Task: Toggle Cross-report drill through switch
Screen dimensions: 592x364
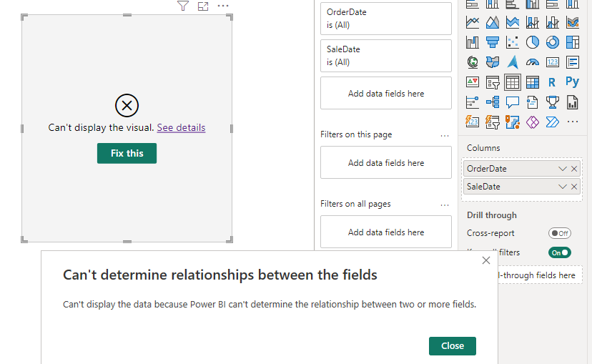Action: tap(560, 233)
